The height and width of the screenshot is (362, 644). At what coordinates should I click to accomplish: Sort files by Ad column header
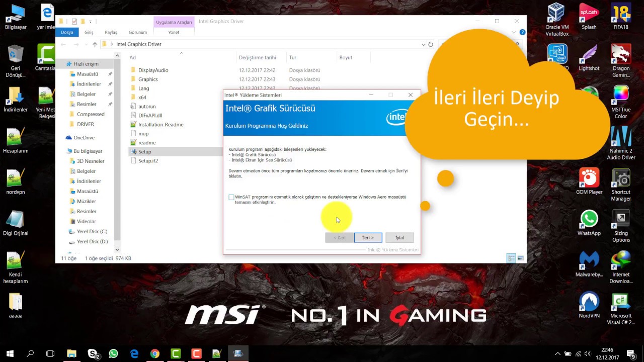click(x=181, y=57)
